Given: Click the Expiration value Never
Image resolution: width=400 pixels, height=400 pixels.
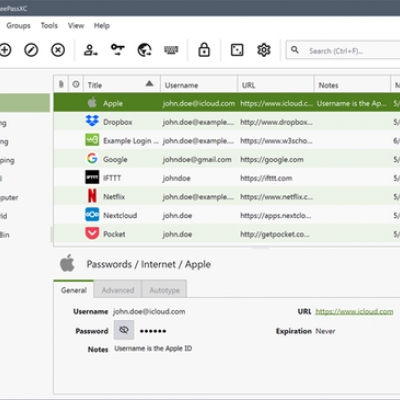Looking at the screenshot, I should point(325,331).
